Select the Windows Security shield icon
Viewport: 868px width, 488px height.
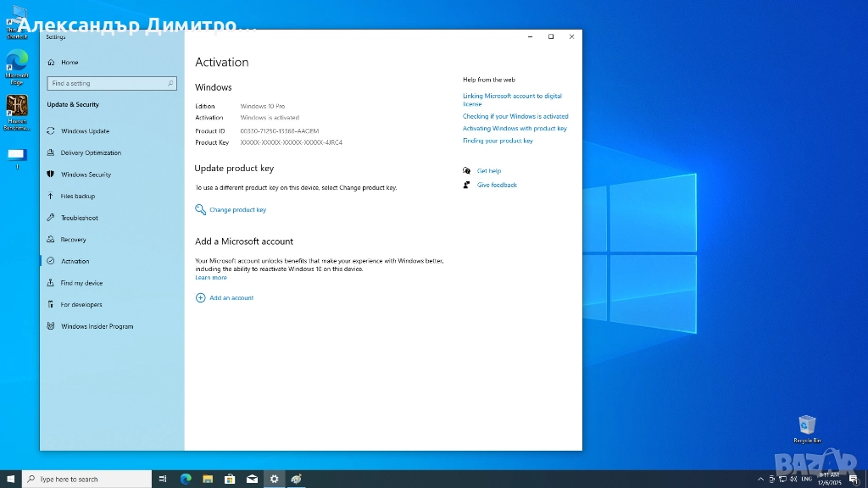[x=52, y=175]
